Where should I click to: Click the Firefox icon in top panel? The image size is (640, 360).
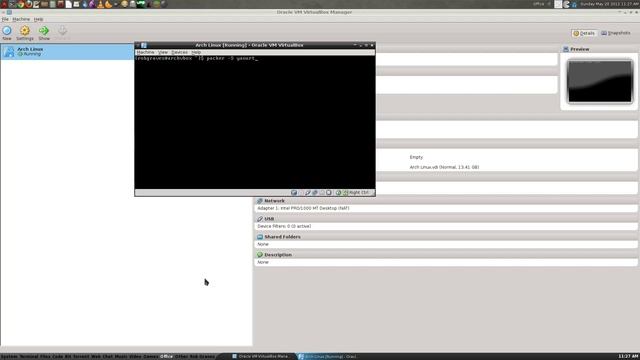pos(29,4)
